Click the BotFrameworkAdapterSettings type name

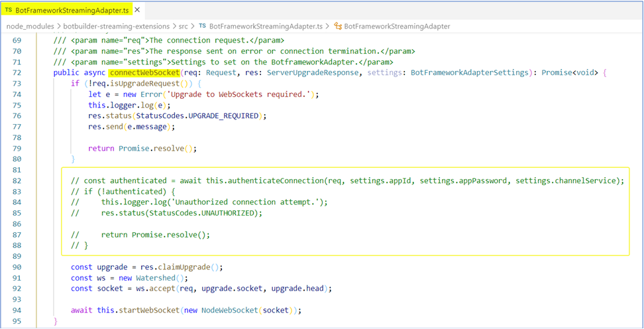tap(470, 73)
